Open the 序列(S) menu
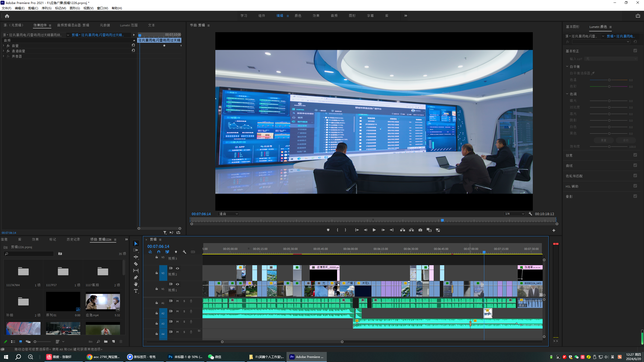This screenshot has height=362, width=644. click(46, 8)
